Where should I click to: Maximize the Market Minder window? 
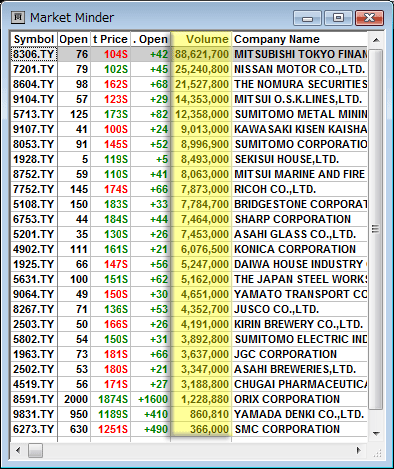[x=338, y=18]
